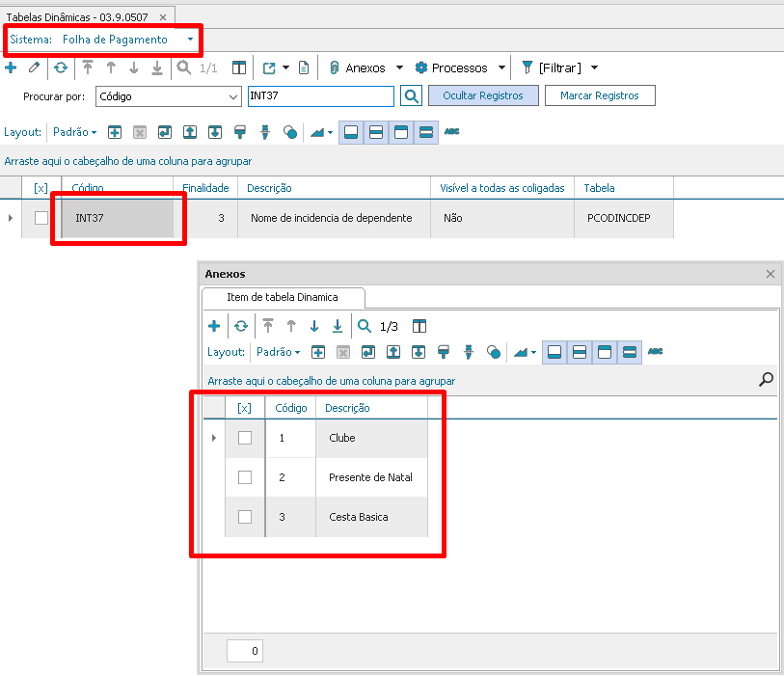Click the paint roller format icon in main Layout bar
Screen dimensions: 784x676
[x=240, y=132]
